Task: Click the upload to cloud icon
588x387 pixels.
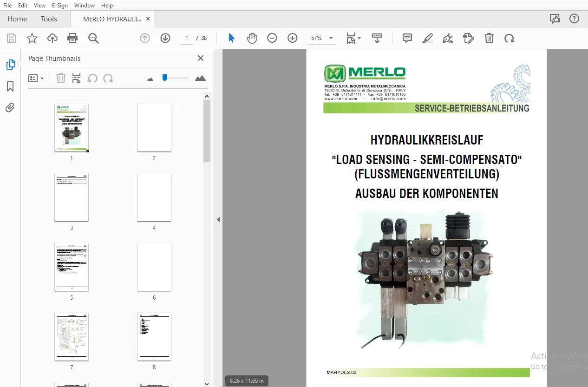Action: 52,38
